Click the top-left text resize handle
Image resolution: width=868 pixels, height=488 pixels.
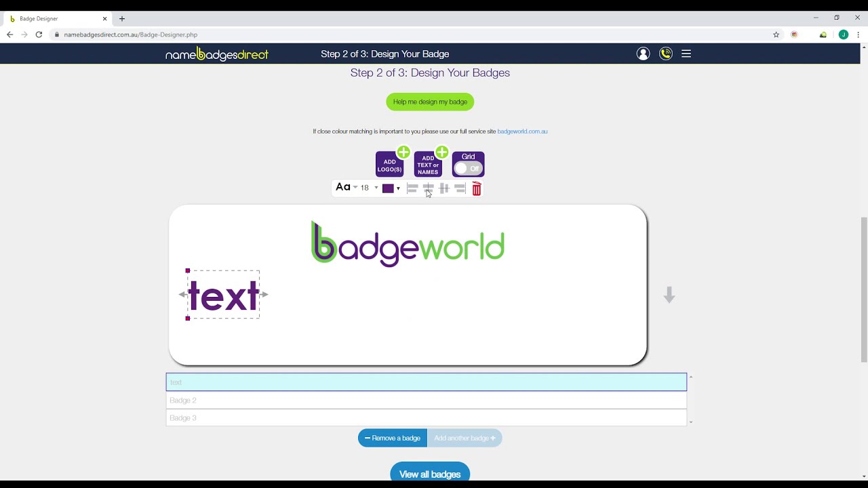[188, 271]
